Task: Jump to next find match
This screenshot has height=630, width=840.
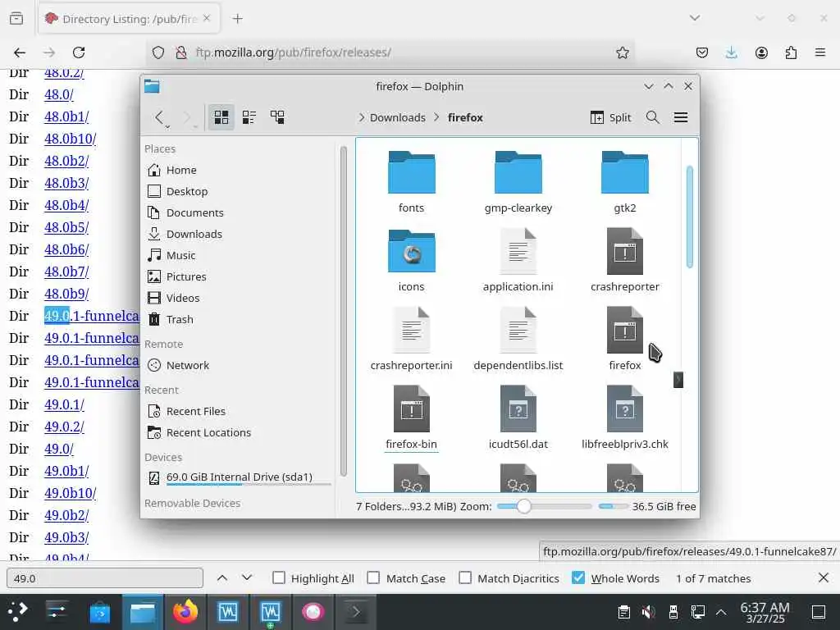Action: coord(247,578)
